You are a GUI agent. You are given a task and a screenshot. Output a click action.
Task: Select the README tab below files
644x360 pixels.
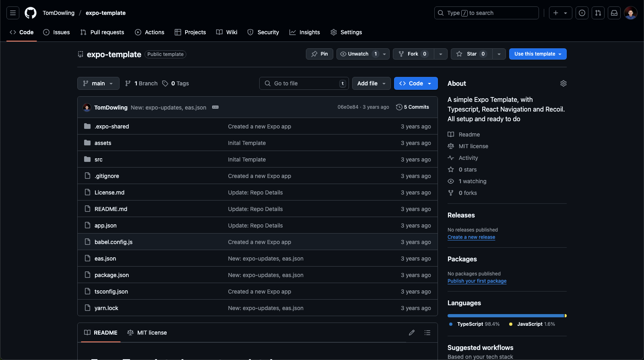point(101,333)
